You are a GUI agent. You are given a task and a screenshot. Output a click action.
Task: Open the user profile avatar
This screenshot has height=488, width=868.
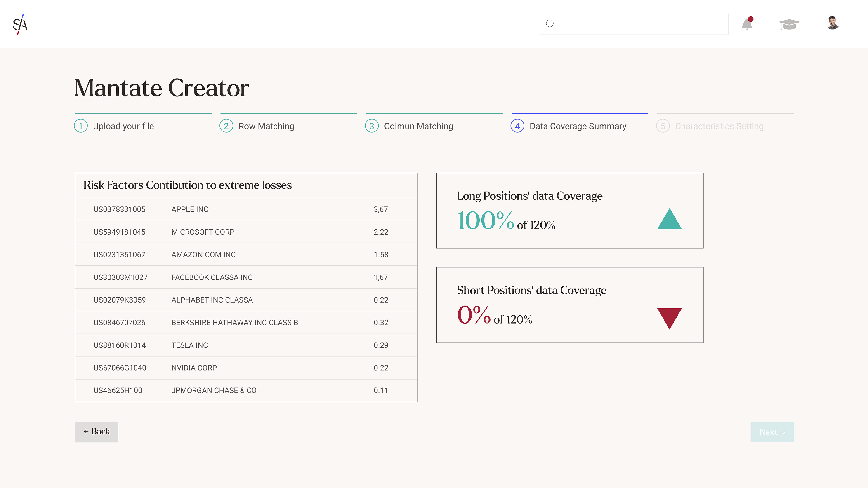(x=833, y=23)
